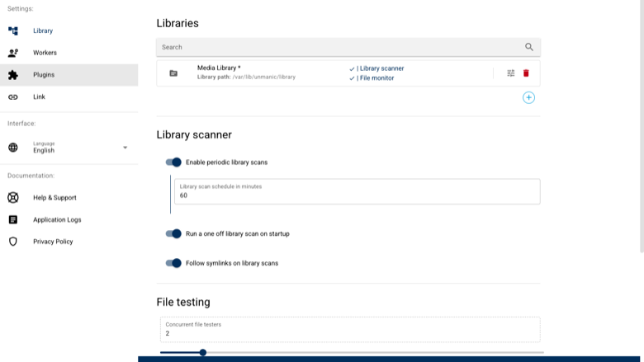Viewport: 644px width, 362px height.
Task: Click the Workers people icon
Action: (x=13, y=53)
